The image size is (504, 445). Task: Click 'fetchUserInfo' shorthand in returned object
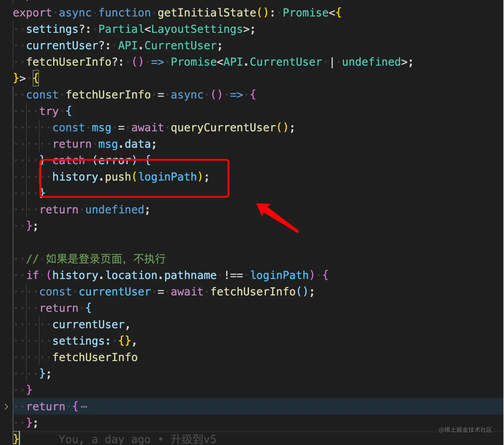(x=95, y=358)
